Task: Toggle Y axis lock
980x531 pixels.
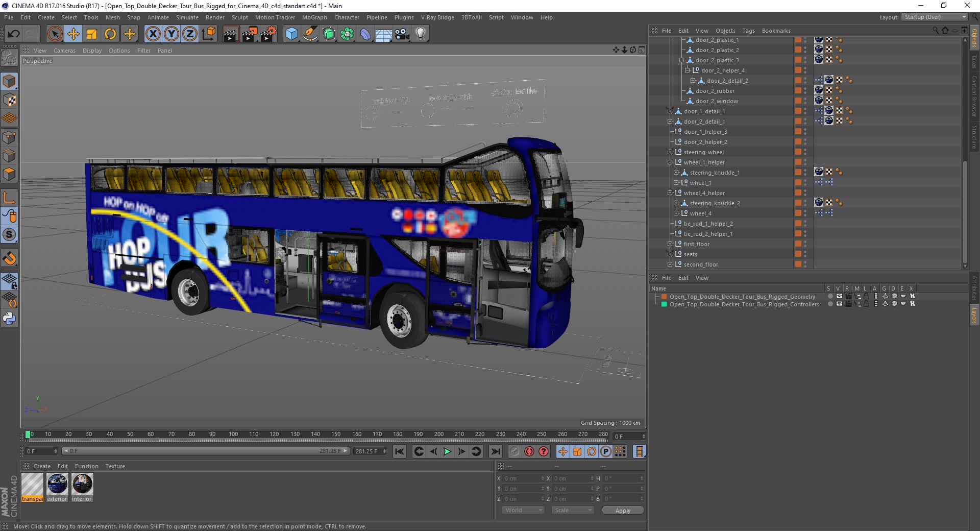Action: pos(171,34)
